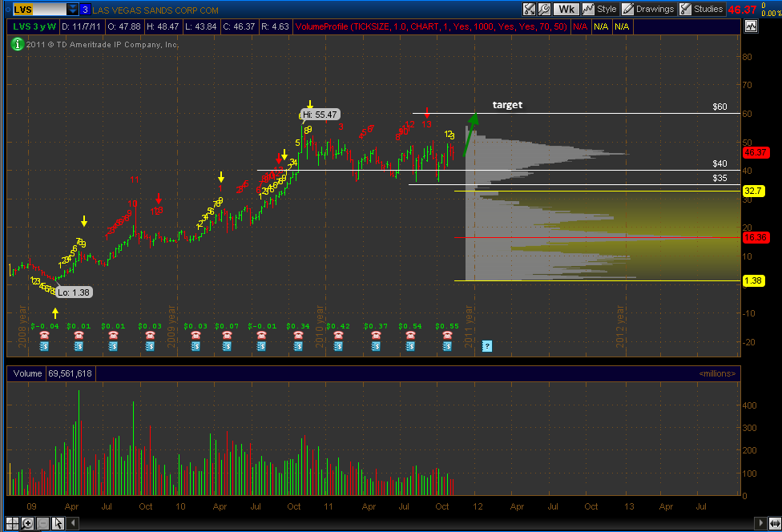
Task: Select the target text drawing
Action: coord(507,105)
